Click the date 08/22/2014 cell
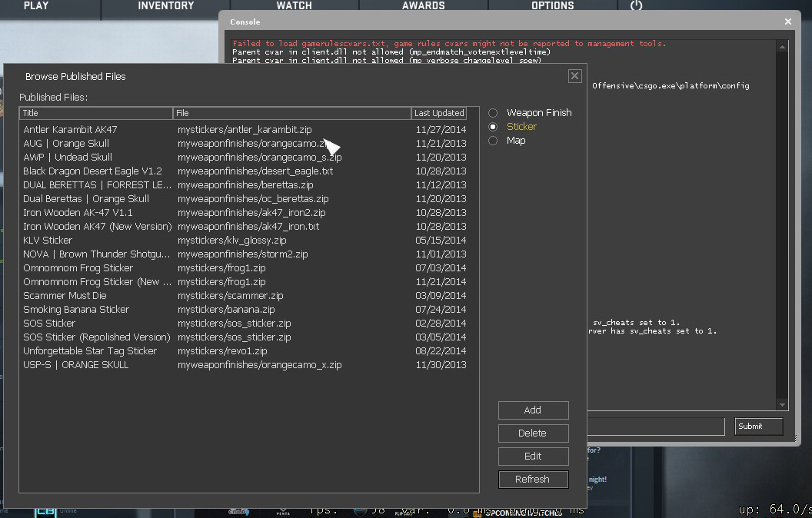 (441, 351)
